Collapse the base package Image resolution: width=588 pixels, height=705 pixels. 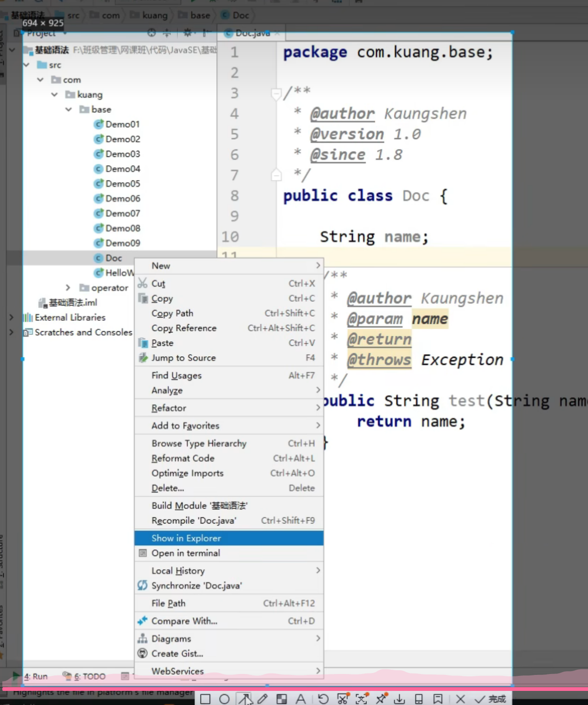coord(69,110)
